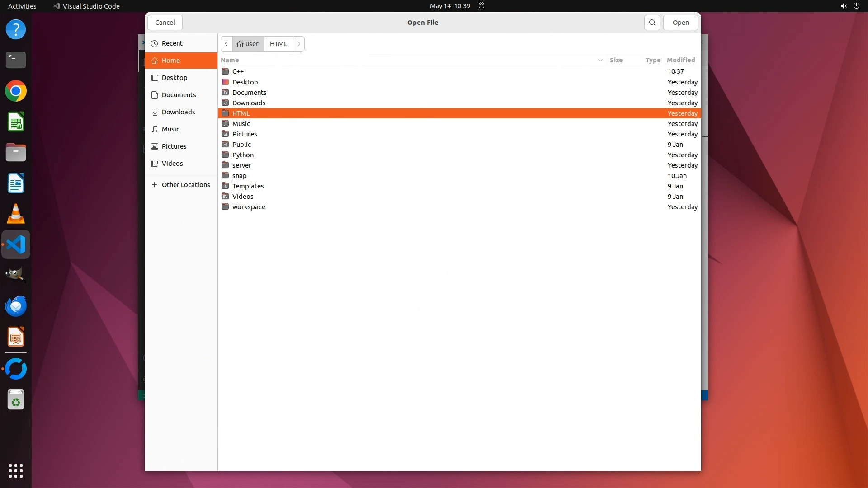Click the HTML segment in the path bar
The image size is (868, 488).
278,44
